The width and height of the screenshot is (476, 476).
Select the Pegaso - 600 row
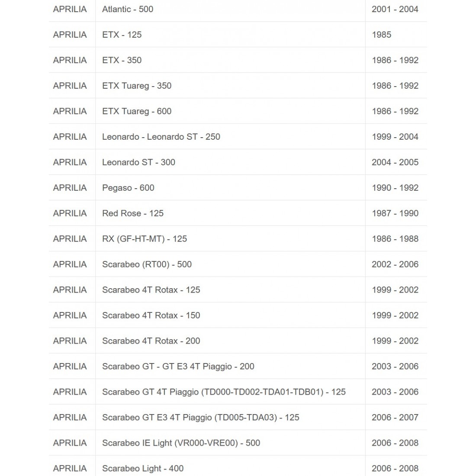pos(128,188)
